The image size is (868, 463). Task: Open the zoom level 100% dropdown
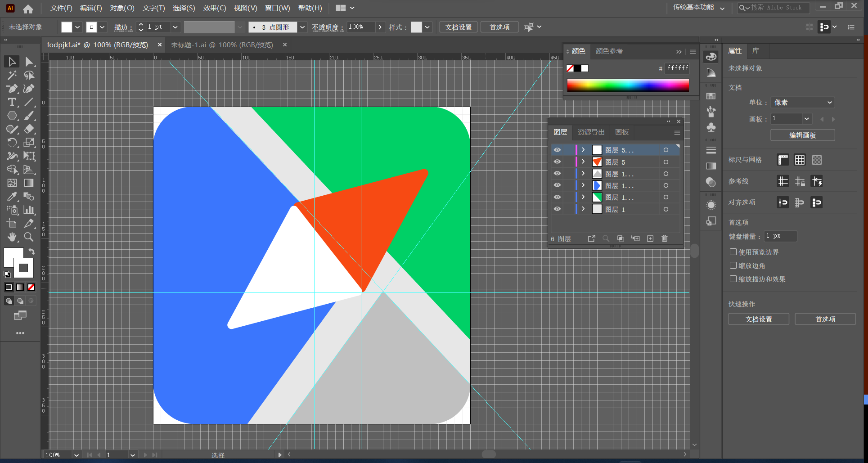(76, 455)
